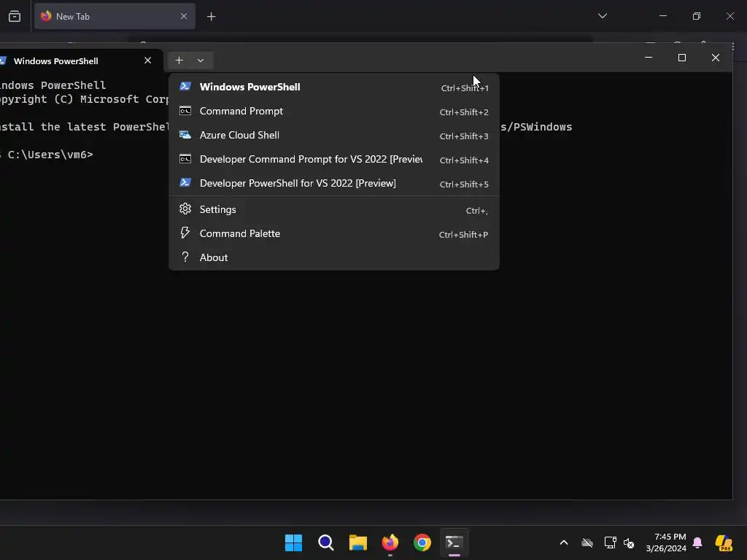
Task: Open the notification bell
Action: click(x=697, y=542)
